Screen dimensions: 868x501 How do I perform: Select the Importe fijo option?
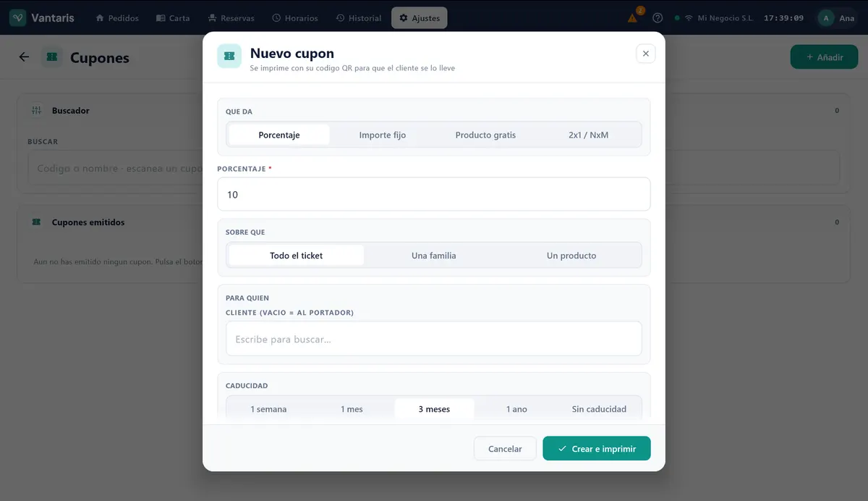(x=383, y=135)
